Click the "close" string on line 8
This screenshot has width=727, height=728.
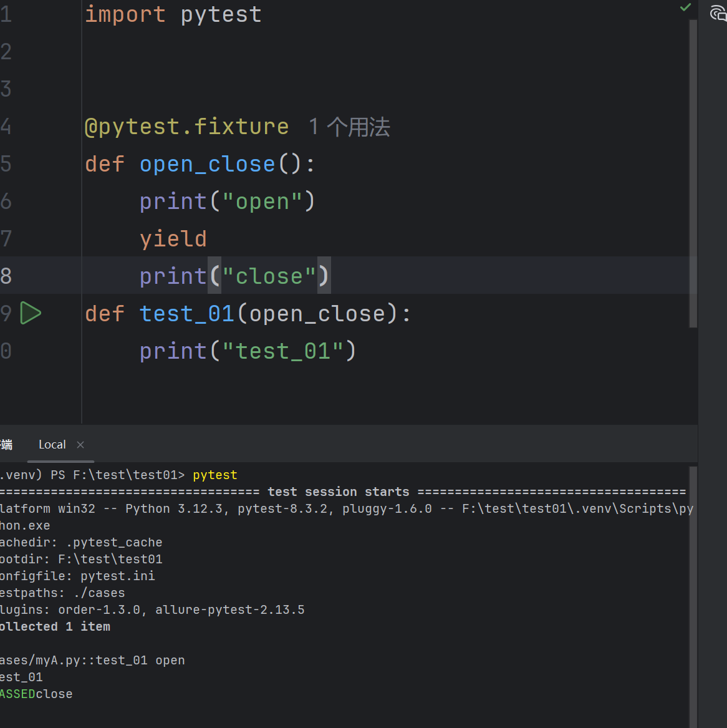click(269, 276)
